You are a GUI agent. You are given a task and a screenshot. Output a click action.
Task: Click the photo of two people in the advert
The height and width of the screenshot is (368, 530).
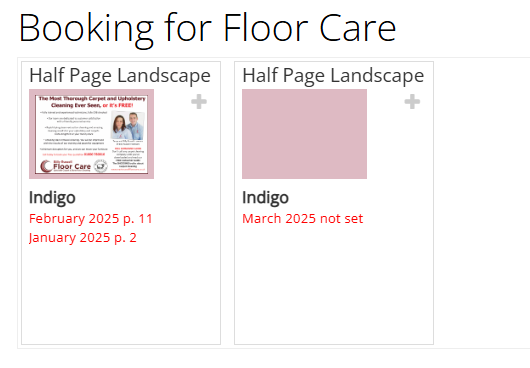click(x=128, y=126)
